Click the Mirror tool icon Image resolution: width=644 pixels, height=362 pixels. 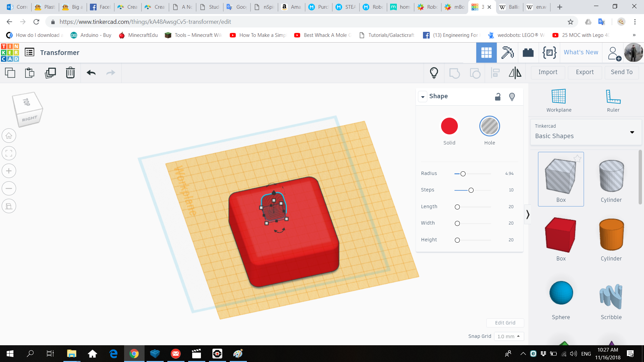coord(515,73)
